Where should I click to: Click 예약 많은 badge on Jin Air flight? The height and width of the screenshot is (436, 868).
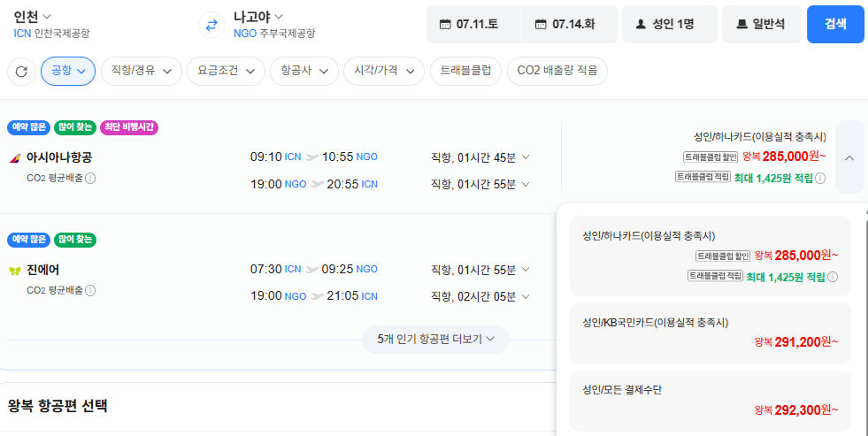click(29, 240)
